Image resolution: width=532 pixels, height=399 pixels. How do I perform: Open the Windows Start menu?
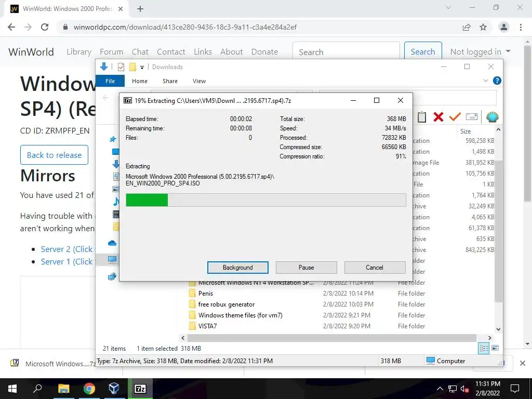[x=12, y=389]
